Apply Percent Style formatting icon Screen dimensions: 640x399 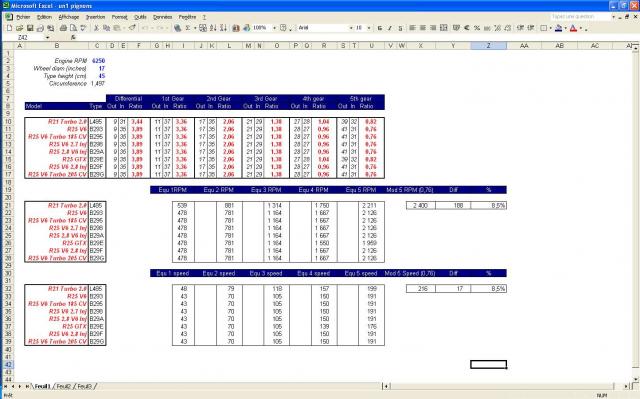[x=477, y=28]
